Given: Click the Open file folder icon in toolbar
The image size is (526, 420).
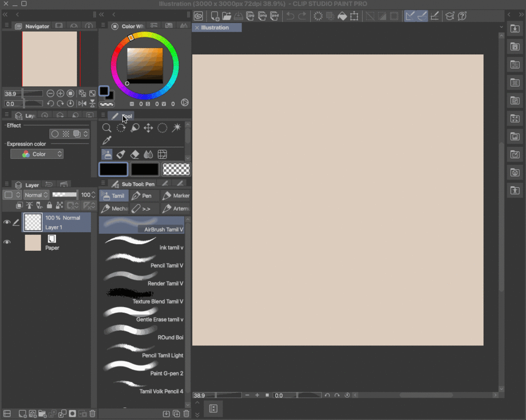Looking at the screenshot, I should coord(226,16).
